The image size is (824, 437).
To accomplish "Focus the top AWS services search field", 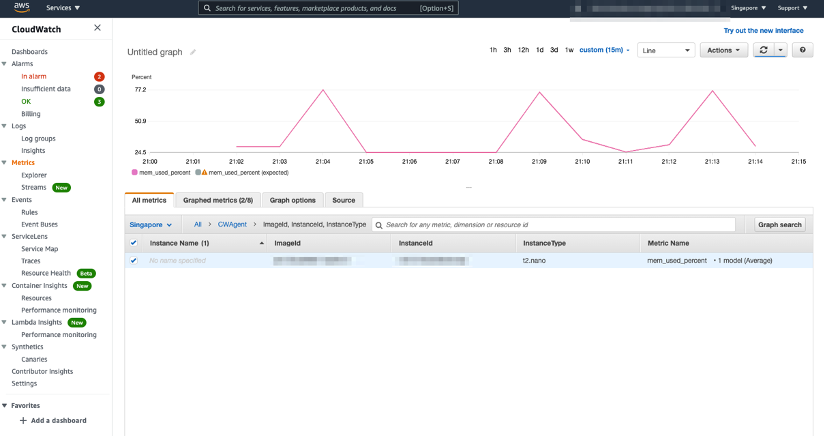I will point(328,8).
